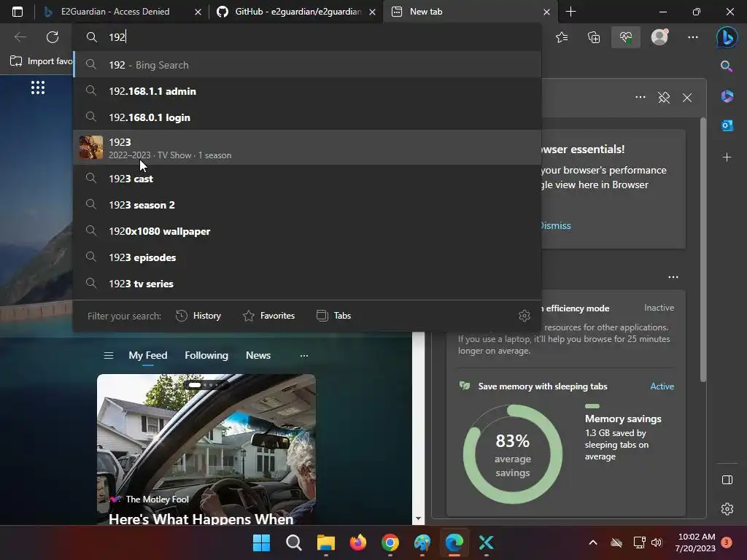The height and width of the screenshot is (560, 747).
Task: Select the My Feed tab
Action: [x=147, y=355]
